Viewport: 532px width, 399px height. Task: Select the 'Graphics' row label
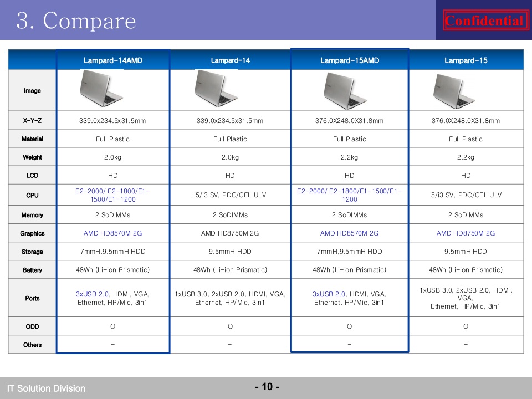click(x=32, y=233)
